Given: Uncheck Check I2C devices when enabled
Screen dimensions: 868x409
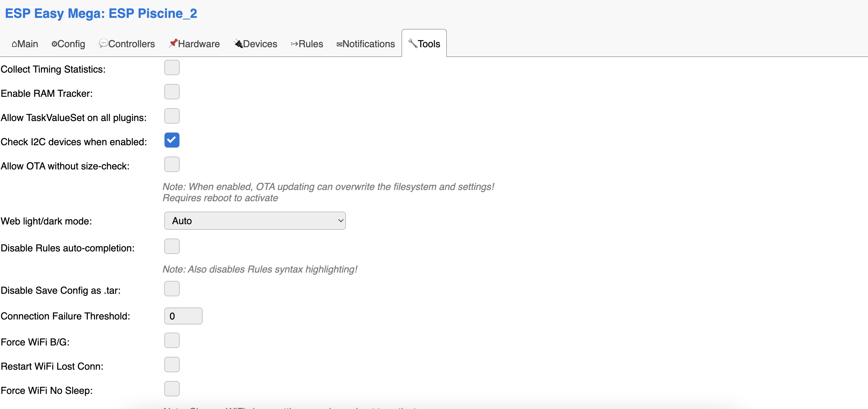Looking at the screenshot, I should [172, 140].
